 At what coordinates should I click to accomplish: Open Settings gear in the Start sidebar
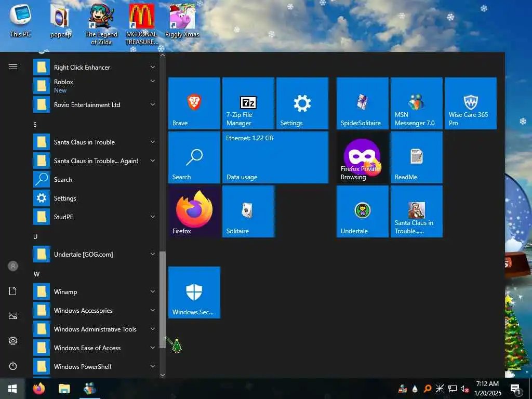point(13,341)
